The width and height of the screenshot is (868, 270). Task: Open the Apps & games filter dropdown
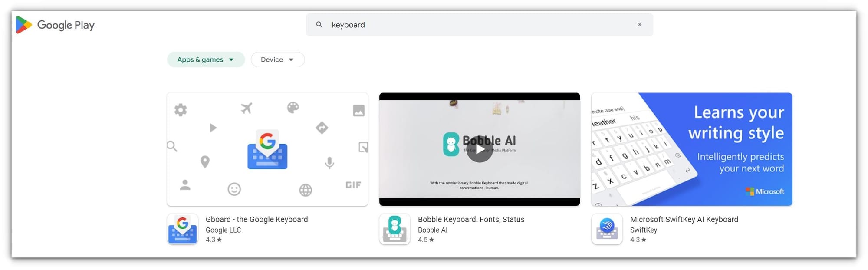206,59
